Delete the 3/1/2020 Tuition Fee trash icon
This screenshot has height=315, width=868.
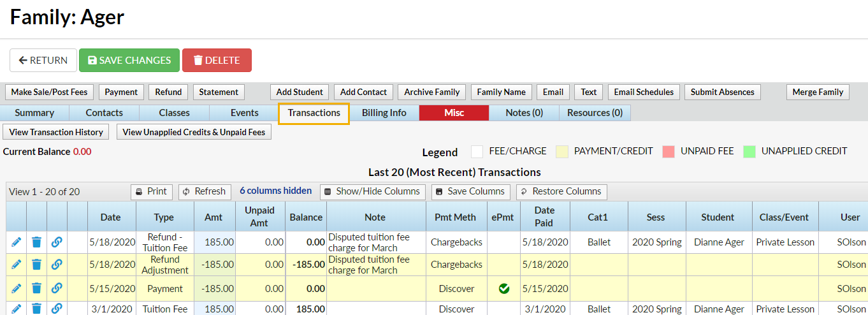pyautogui.click(x=36, y=309)
